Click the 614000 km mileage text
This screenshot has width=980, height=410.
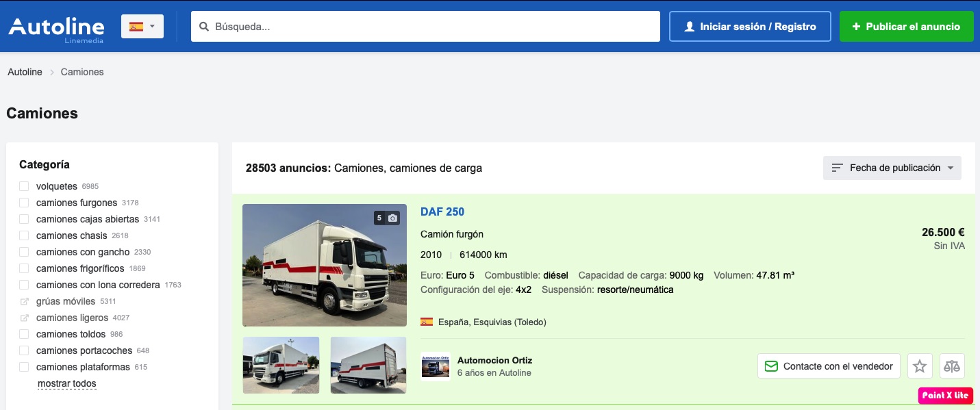[483, 255]
